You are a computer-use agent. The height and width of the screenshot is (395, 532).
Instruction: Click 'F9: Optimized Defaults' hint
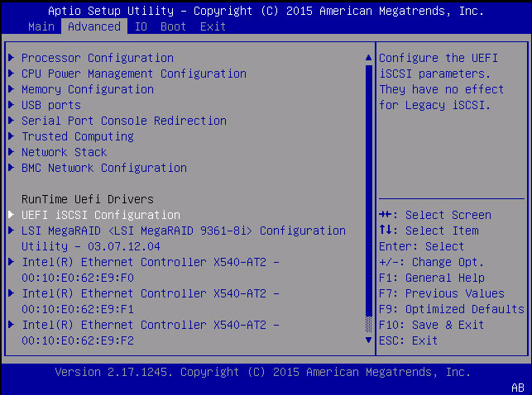coord(452,309)
